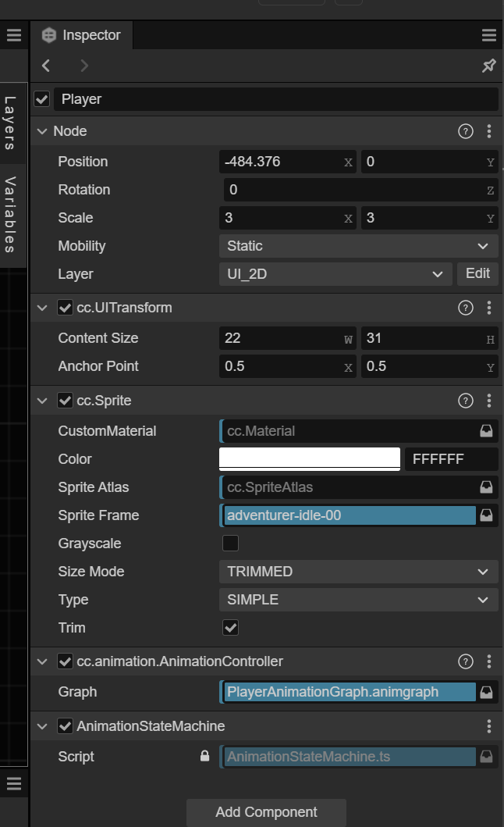504x827 pixels.
Task: Toggle the Player node active checkbox
Action: 42,99
